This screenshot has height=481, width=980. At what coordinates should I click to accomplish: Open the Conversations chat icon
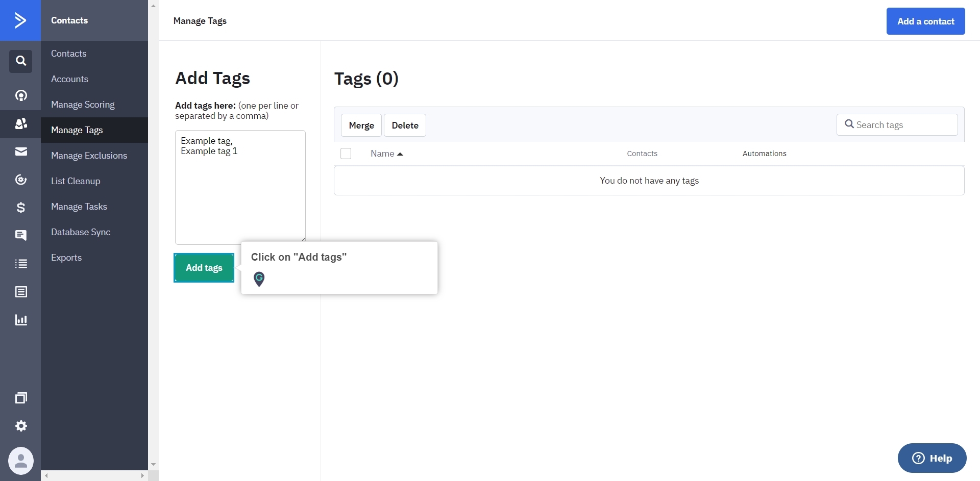tap(20, 236)
